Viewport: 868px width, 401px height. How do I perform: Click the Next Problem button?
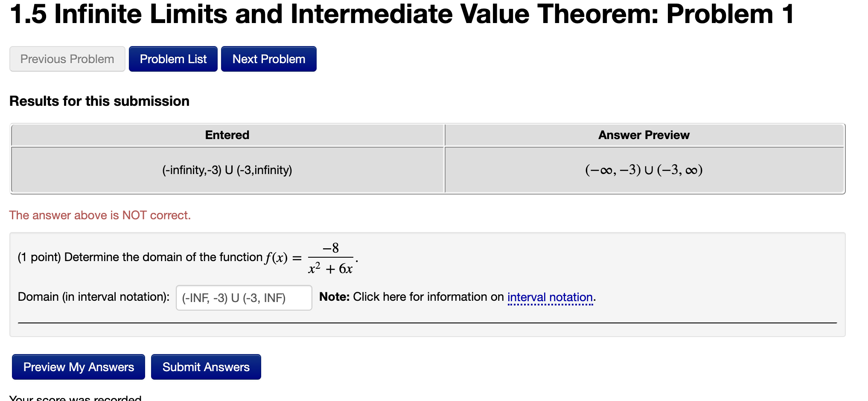coord(268,58)
